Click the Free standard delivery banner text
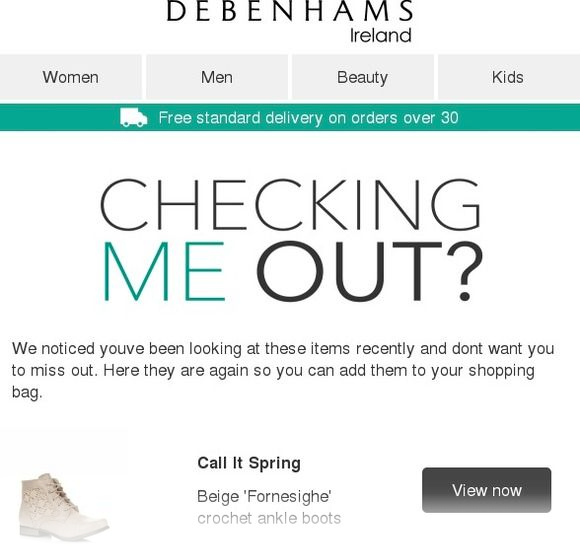The height and width of the screenshot is (547, 580). tap(308, 118)
